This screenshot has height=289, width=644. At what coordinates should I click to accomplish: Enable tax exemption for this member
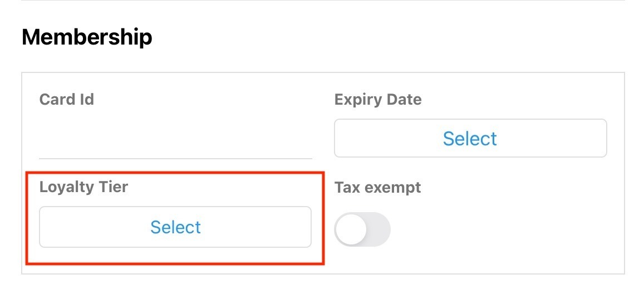coord(362,229)
